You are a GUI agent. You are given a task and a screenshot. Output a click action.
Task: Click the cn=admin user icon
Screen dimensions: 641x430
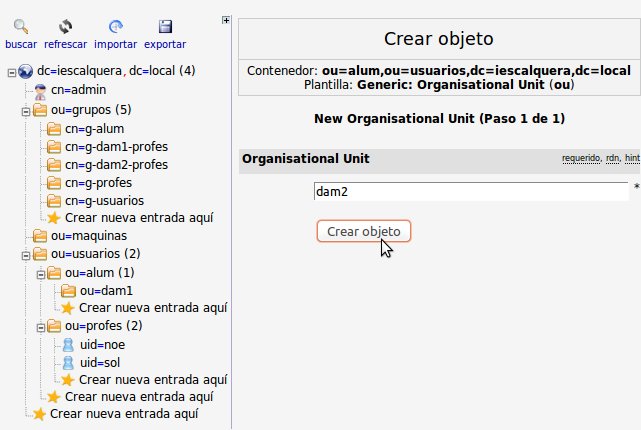coord(40,92)
